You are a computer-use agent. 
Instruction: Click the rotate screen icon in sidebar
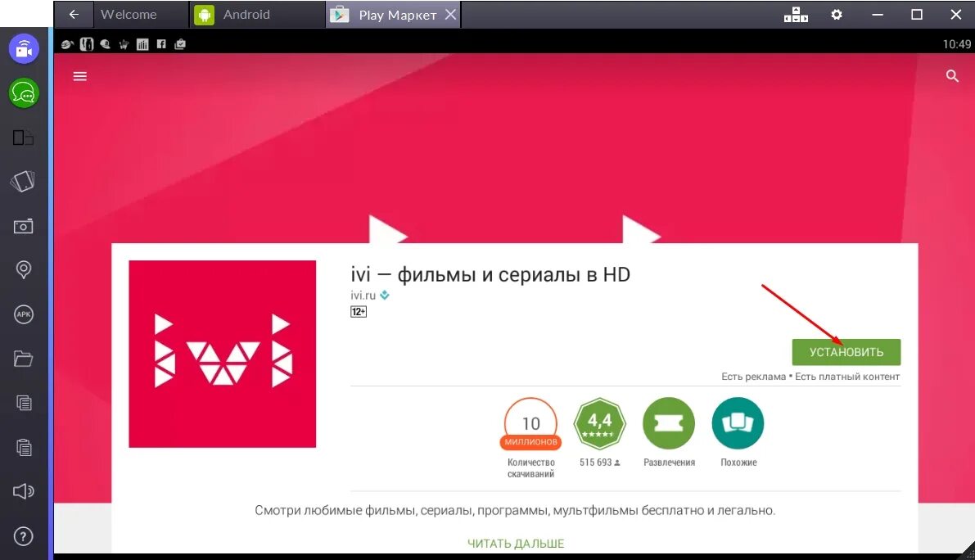click(x=23, y=182)
